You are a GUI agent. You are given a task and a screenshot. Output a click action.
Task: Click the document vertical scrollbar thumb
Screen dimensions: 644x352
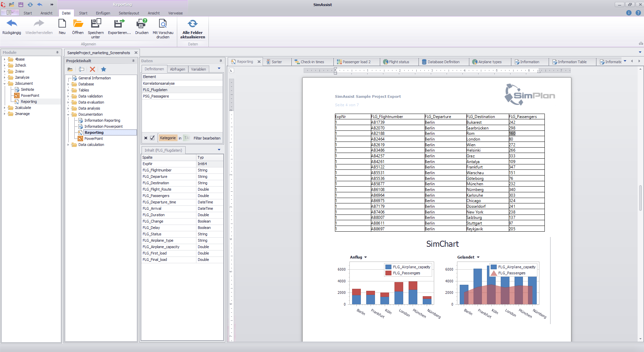(x=640, y=198)
